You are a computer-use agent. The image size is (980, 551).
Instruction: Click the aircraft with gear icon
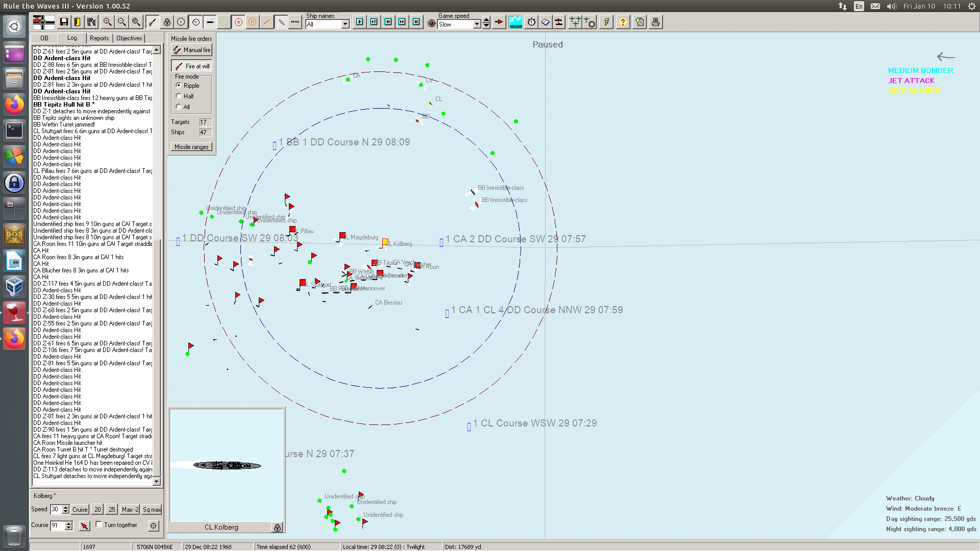[590, 22]
